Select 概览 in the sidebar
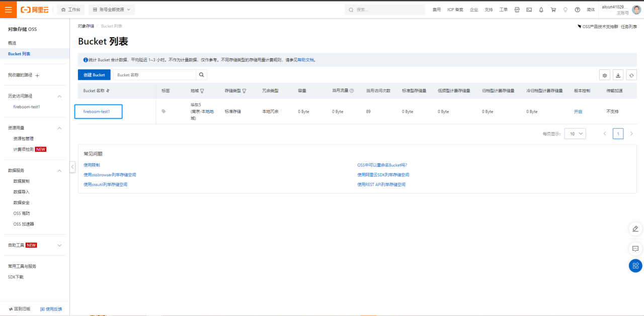The width and height of the screenshot is (644, 316). click(x=12, y=43)
